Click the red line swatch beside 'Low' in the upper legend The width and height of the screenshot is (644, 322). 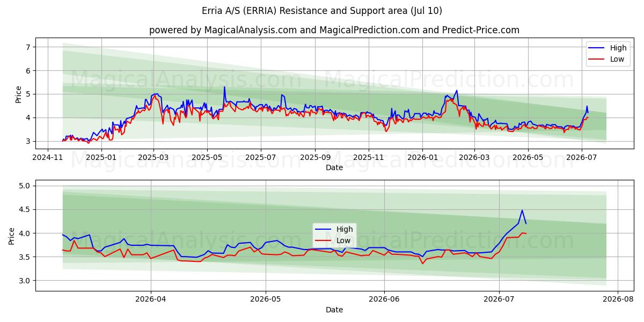point(597,60)
